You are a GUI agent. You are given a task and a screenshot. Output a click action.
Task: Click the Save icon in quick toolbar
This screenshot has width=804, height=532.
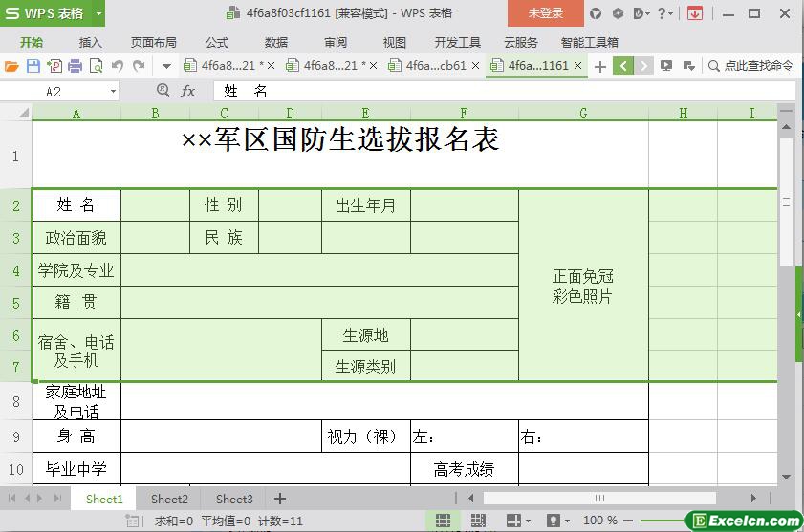pyautogui.click(x=33, y=66)
